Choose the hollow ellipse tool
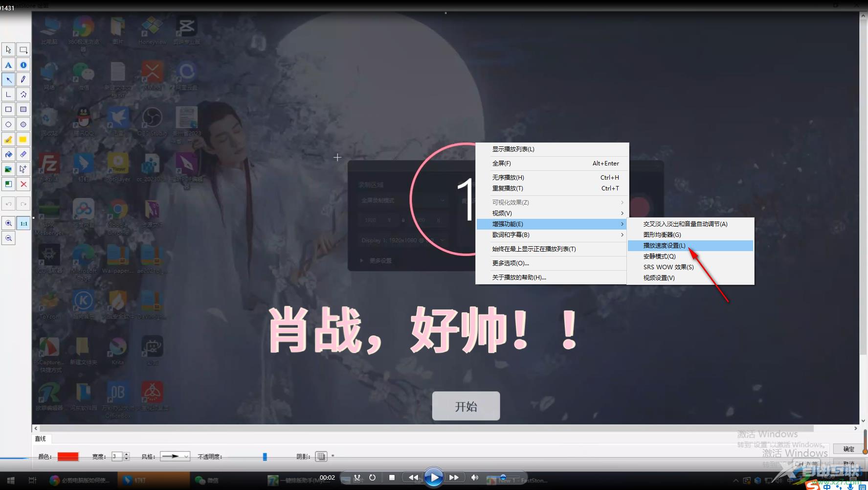 tap(8, 124)
